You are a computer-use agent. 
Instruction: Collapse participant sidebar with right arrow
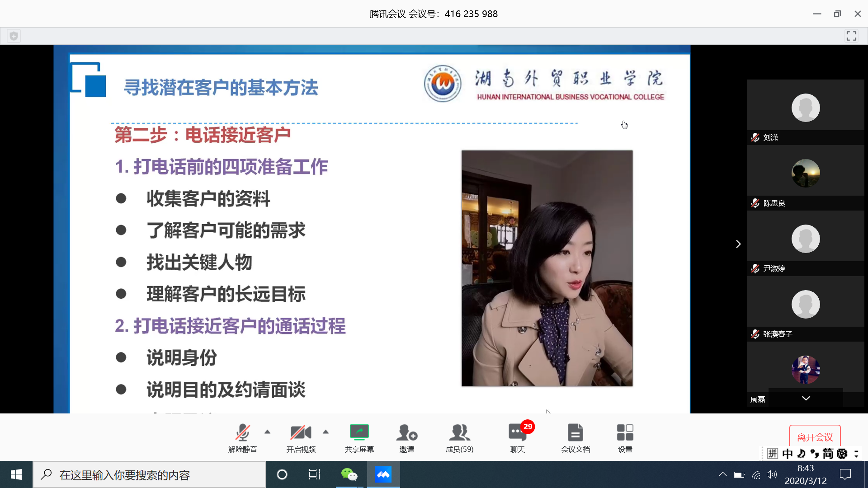(738, 244)
